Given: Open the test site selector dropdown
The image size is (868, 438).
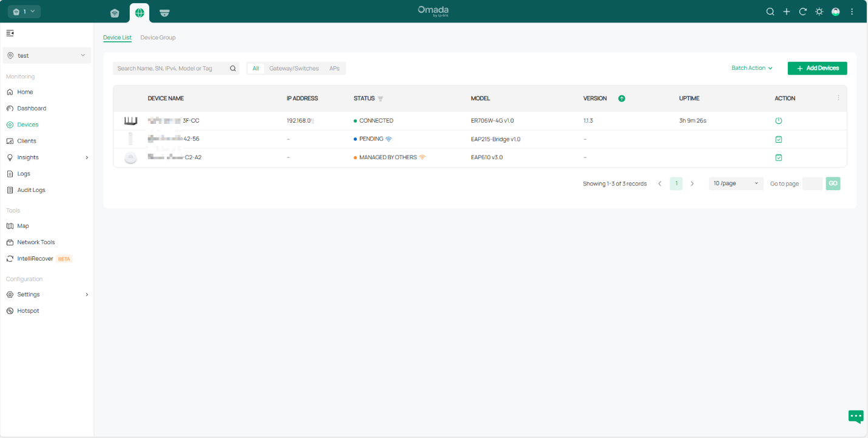Looking at the screenshot, I should coord(47,55).
